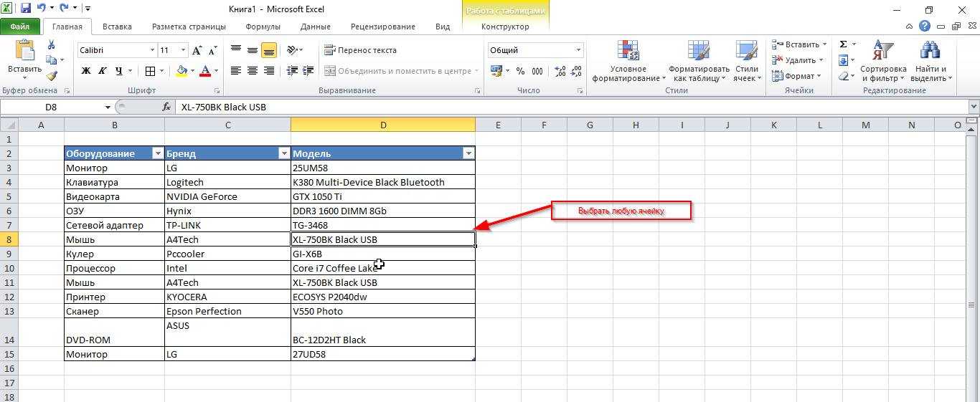Screen dimensions: 980x402
Task: Toggle left text alignment
Action: [236, 71]
